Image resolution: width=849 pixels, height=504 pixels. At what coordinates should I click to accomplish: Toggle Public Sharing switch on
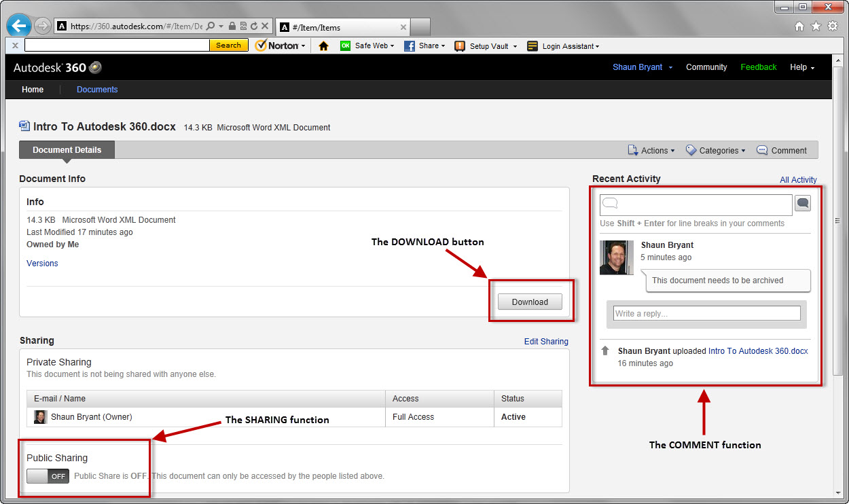(48, 476)
